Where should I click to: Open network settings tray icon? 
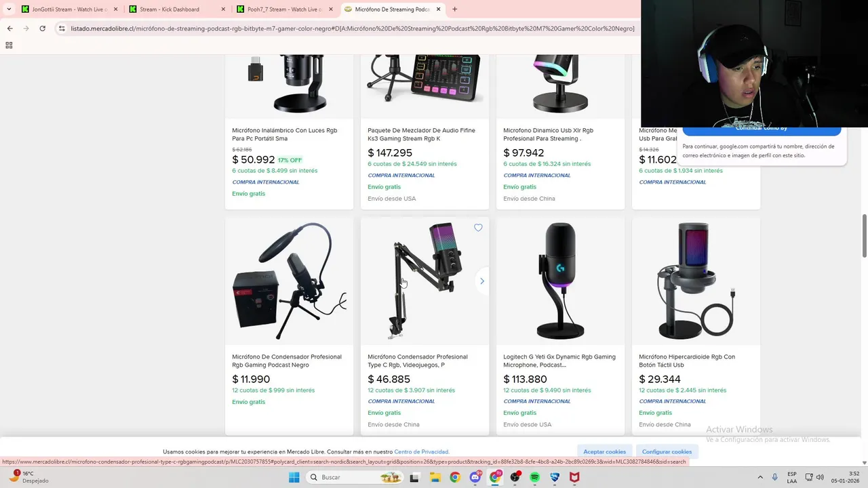pyautogui.click(x=809, y=477)
